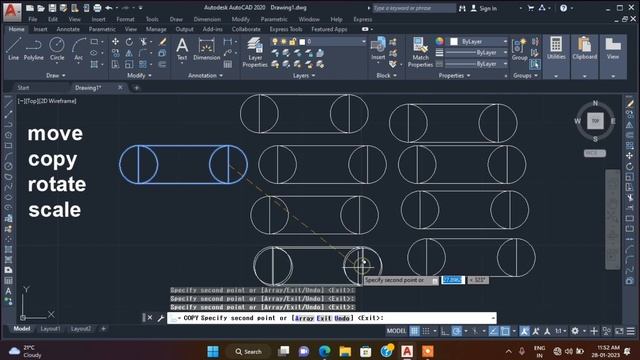
Task: Toggle 2D object snap in status bar
Action: pos(505,331)
